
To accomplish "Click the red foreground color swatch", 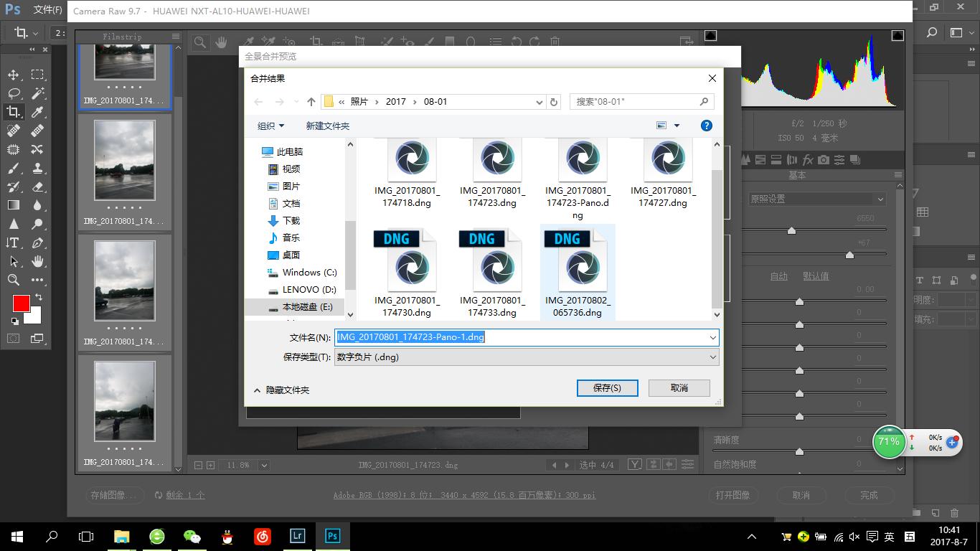I will (x=21, y=303).
